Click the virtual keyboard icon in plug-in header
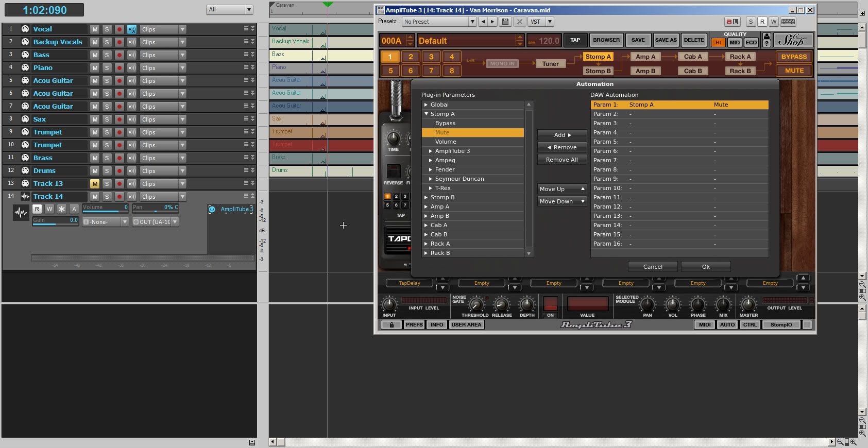The width and height of the screenshot is (868, 448). (788, 22)
